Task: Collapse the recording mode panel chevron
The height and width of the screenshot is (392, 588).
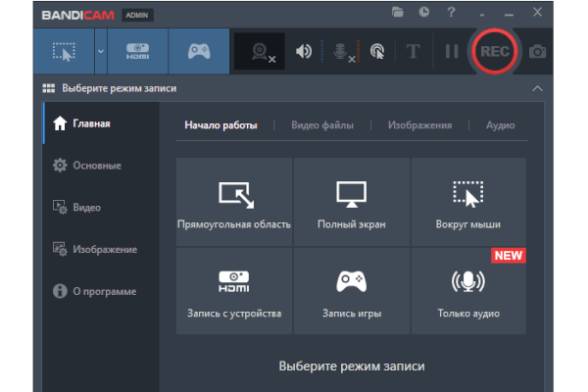Action: [537, 88]
